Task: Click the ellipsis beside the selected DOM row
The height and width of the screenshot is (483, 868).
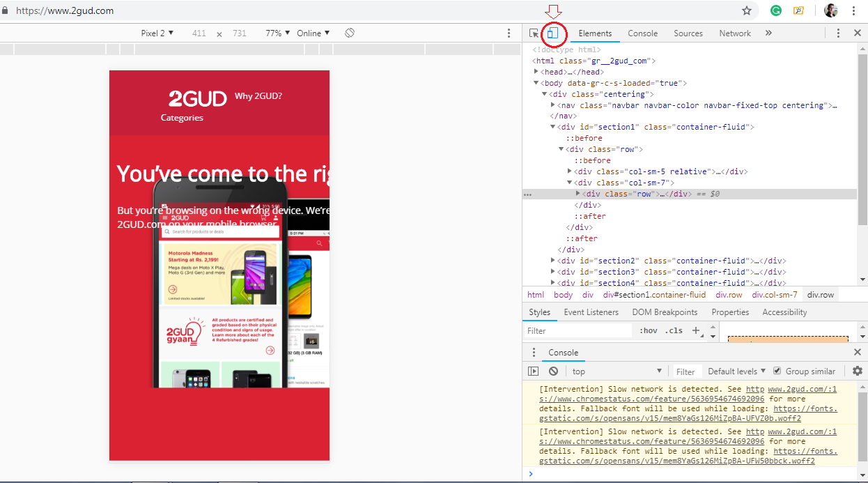Action: click(x=527, y=194)
